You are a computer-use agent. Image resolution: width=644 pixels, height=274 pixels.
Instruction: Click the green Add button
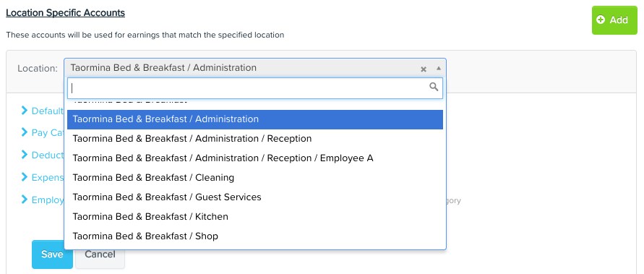click(614, 20)
